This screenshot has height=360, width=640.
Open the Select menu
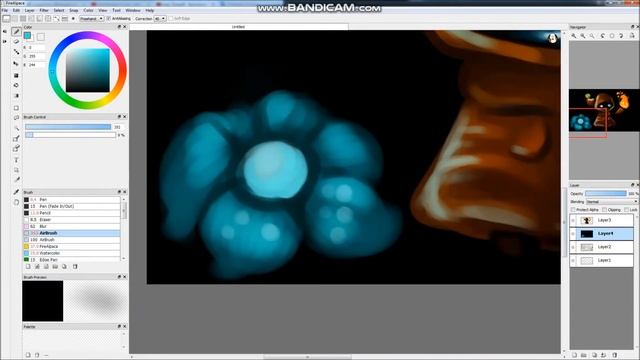(x=59, y=10)
